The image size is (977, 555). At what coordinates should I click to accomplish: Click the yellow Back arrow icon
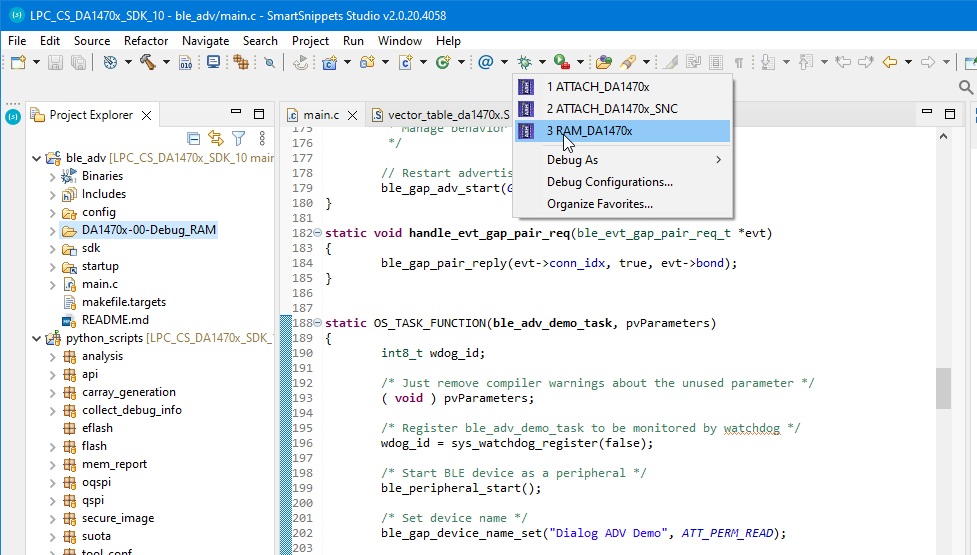coord(890,62)
